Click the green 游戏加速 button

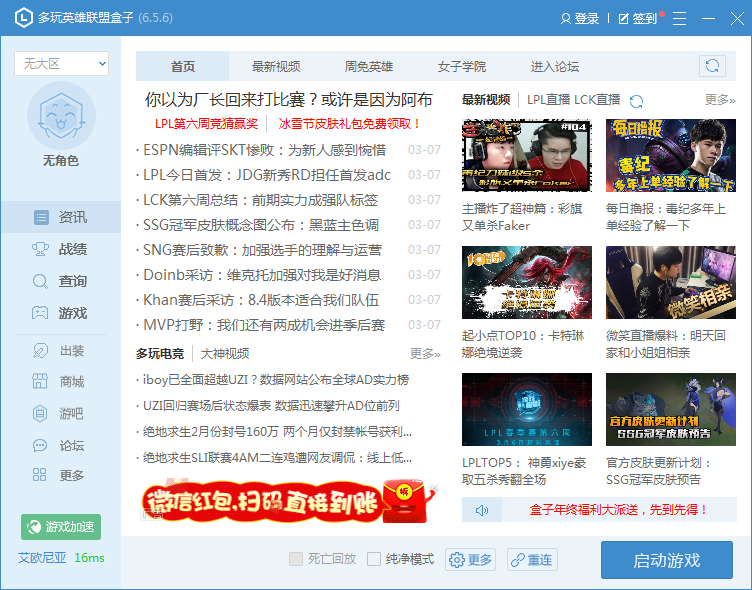61,527
